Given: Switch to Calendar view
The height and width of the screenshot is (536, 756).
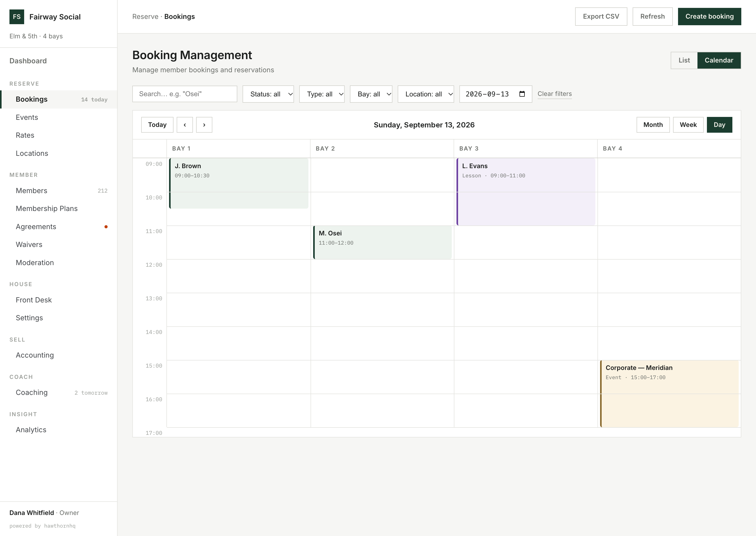Looking at the screenshot, I should tap(719, 60).
